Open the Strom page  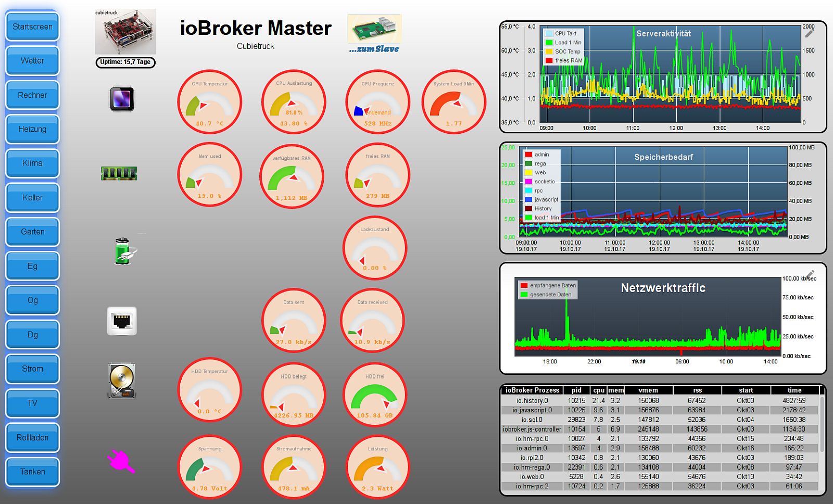point(32,369)
